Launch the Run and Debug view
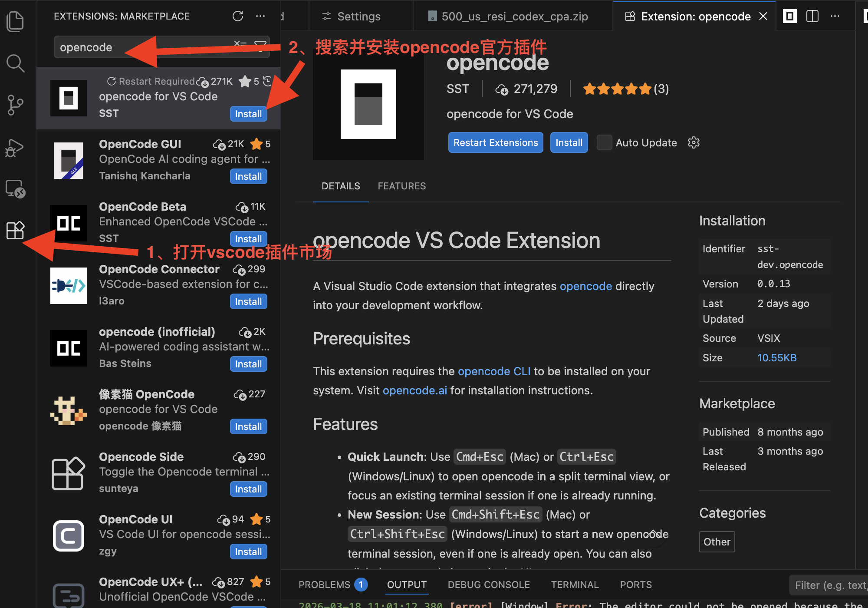Image resolution: width=868 pixels, height=608 pixels. point(15,148)
